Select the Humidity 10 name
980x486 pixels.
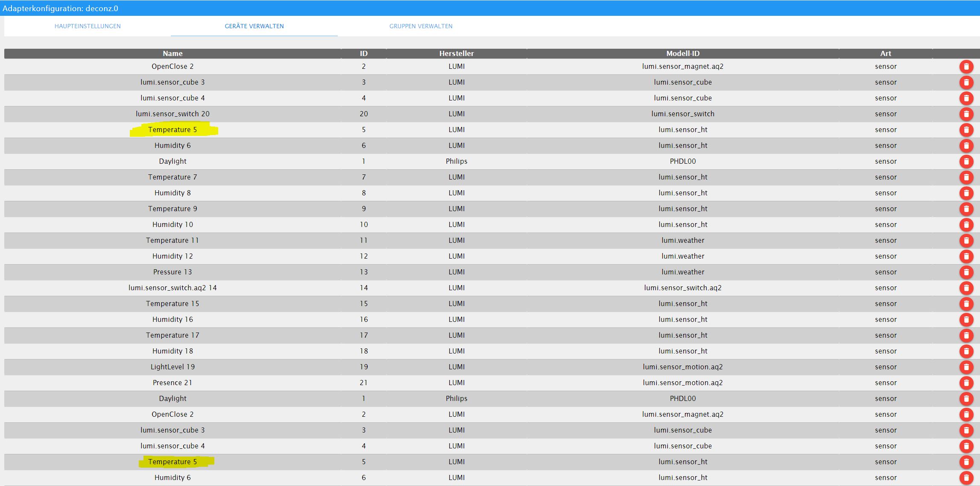coord(173,224)
